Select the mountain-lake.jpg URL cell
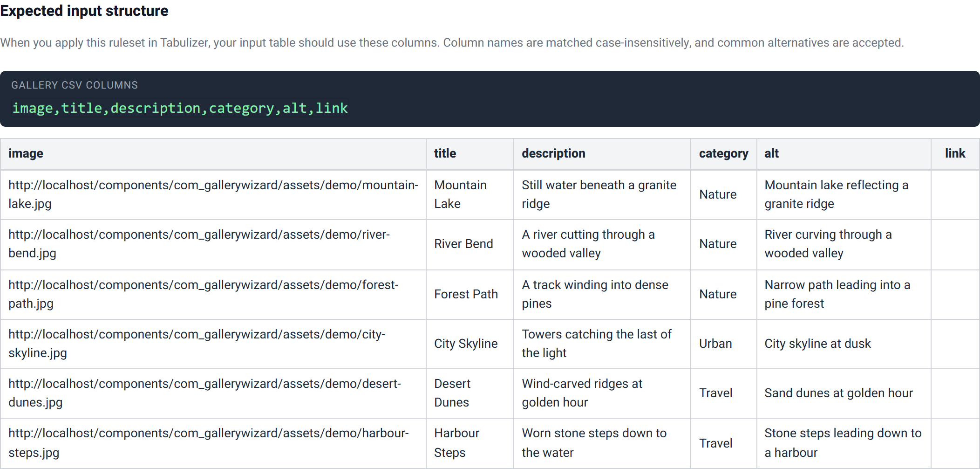Screen dimensions: 980x469 [213, 194]
